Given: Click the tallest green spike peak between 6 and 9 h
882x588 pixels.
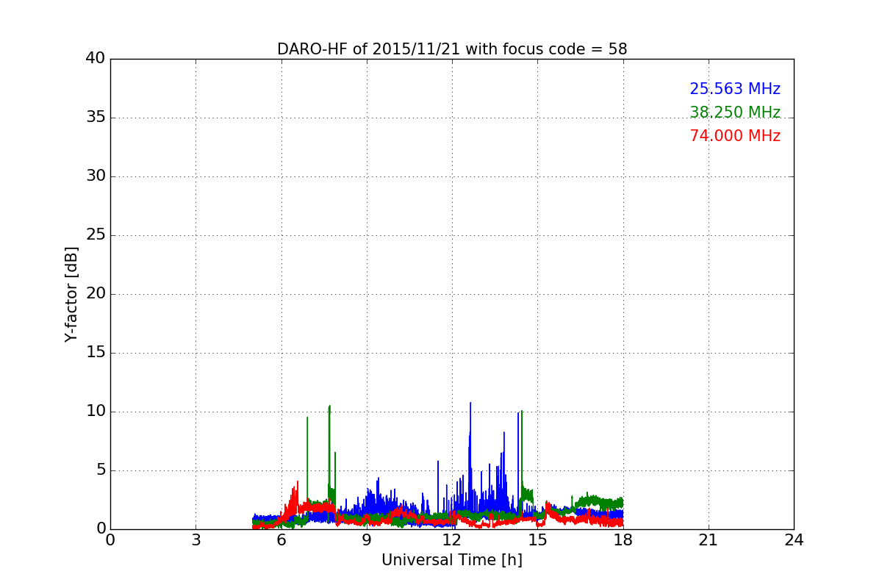Looking at the screenshot, I should tap(329, 406).
